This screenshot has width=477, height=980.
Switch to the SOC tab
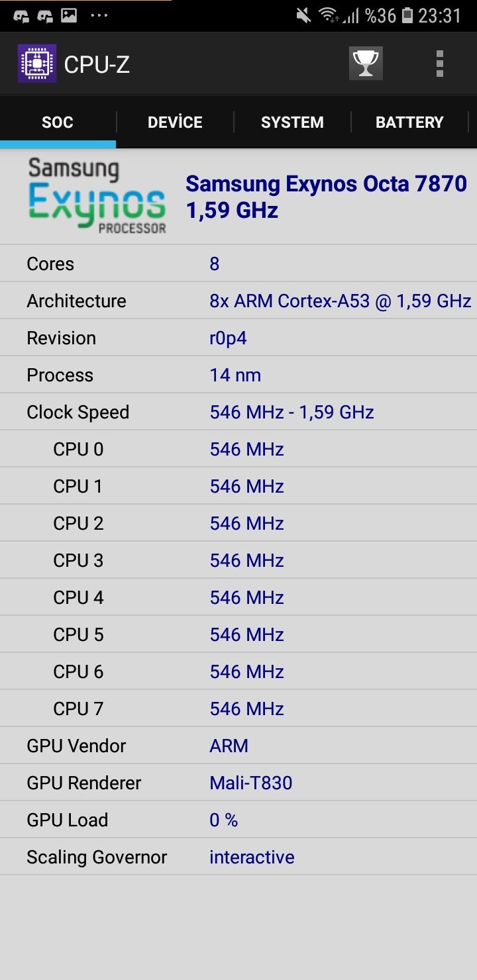[x=58, y=122]
